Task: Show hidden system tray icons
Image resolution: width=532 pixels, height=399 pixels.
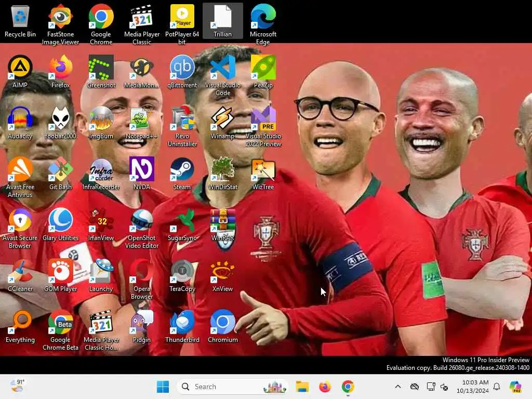Action: [x=398, y=387]
